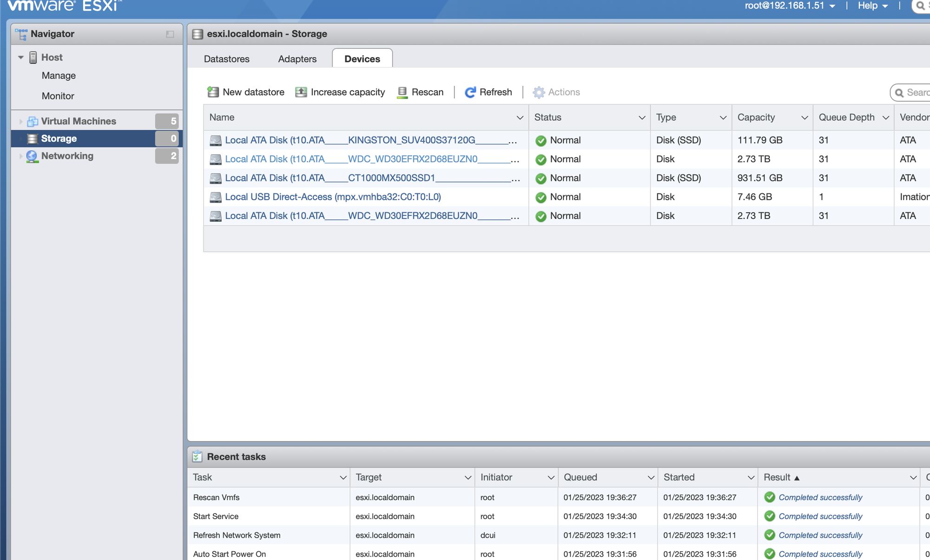
Task: Open the CT1000MX500SSD1 disk link
Action: click(372, 178)
